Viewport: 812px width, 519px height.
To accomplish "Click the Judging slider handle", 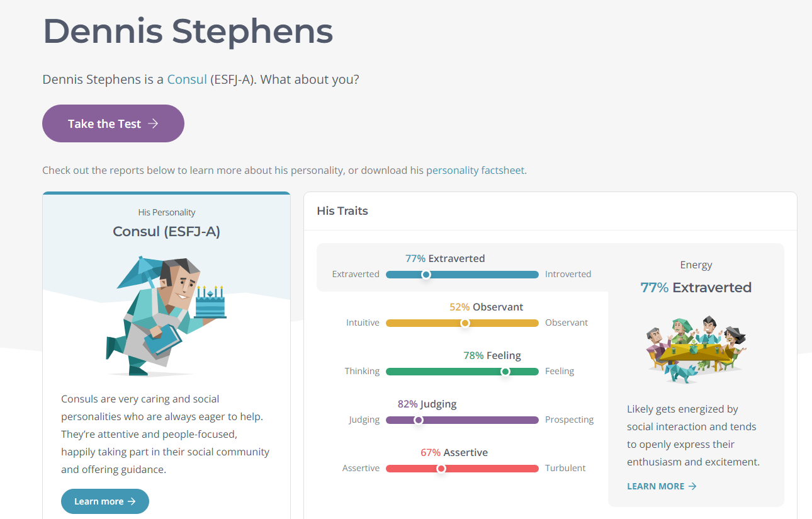I will click(419, 420).
